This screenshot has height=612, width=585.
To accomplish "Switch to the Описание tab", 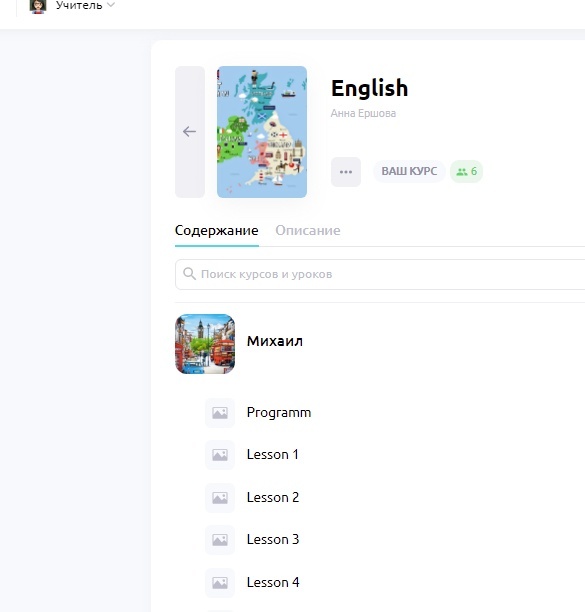I will [x=308, y=230].
